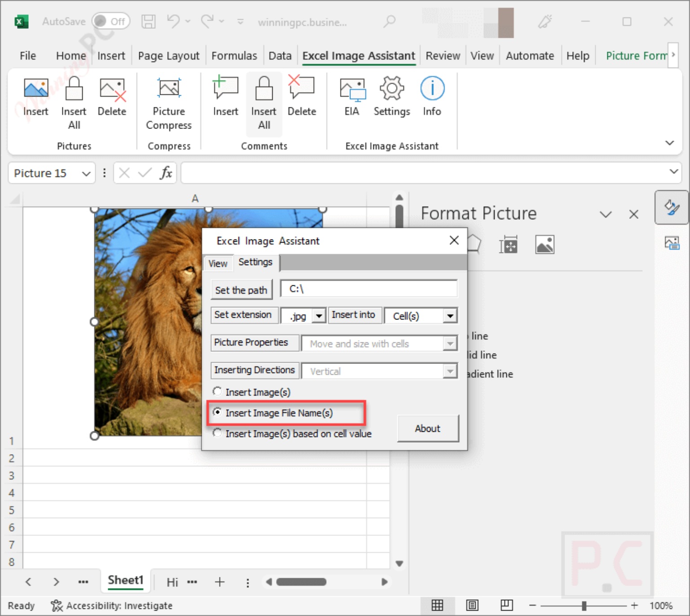The width and height of the screenshot is (690, 616).
Task: Select the Sheet1 worksheet tab
Action: [x=125, y=581]
